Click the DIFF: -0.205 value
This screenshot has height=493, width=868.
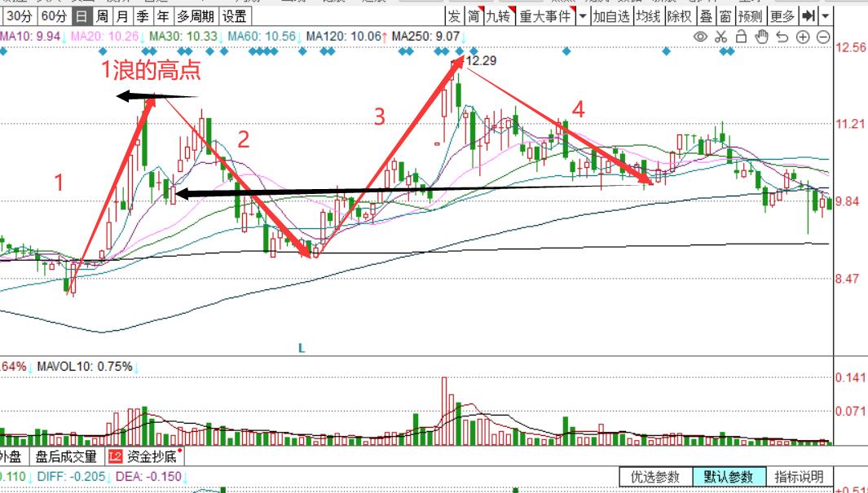tap(71, 477)
